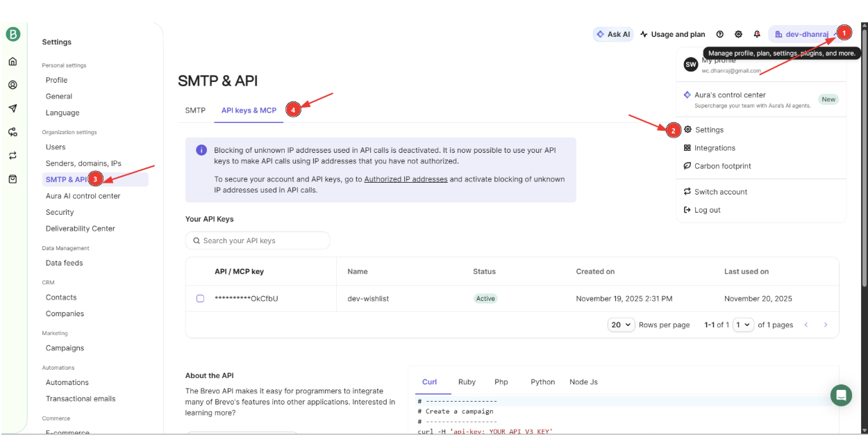This screenshot has height=442, width=868.
Task: Open Data feeds in settings sidebar
Action: coord(64,263)
